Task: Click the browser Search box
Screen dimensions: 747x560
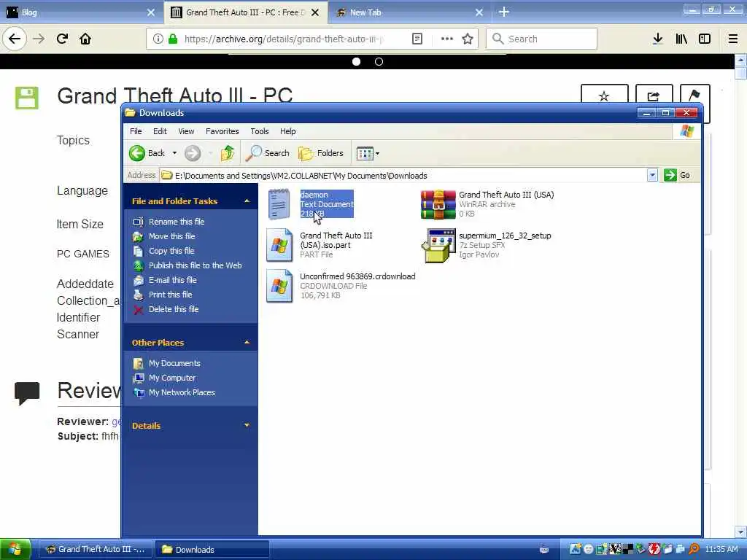Action: 541,39
